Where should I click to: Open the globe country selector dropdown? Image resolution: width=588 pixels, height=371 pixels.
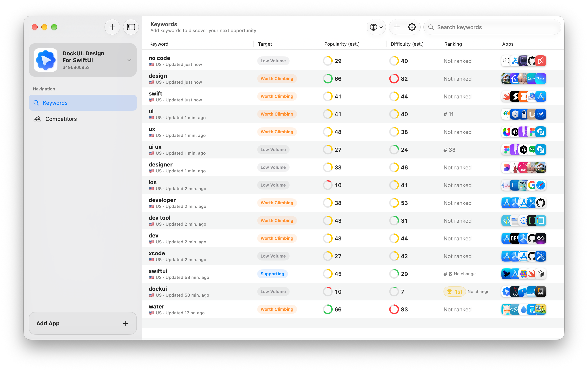(x=376, y=27)
